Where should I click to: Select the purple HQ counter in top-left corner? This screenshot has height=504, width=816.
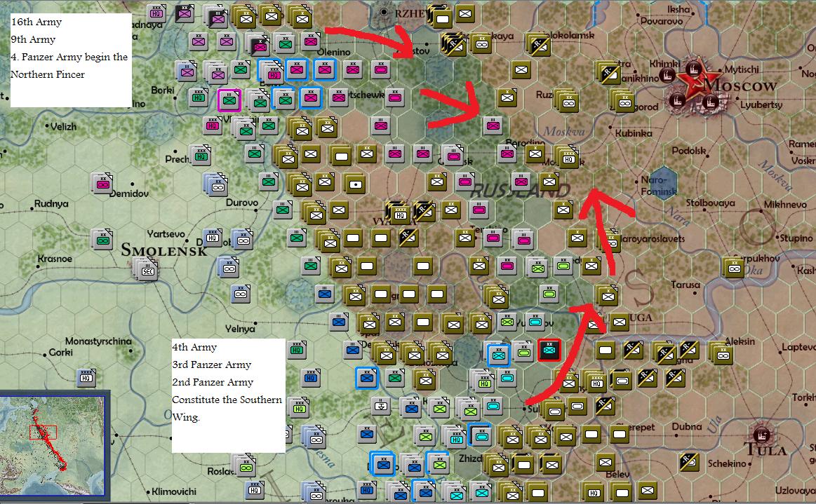pyautogui.click(x=156, y=13)
